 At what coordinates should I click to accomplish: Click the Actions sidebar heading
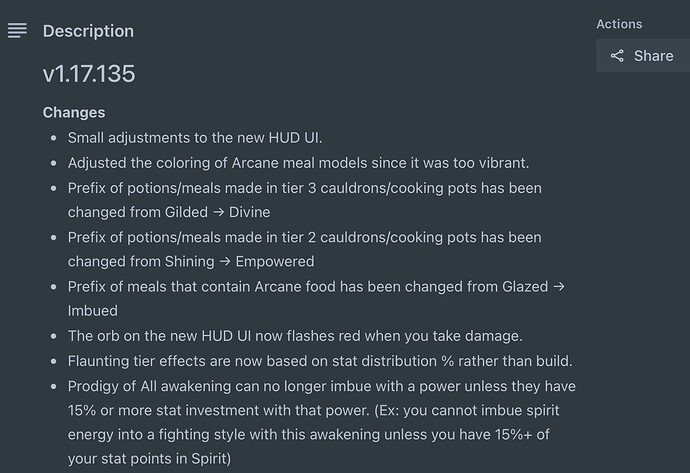[x=619, y=24]
